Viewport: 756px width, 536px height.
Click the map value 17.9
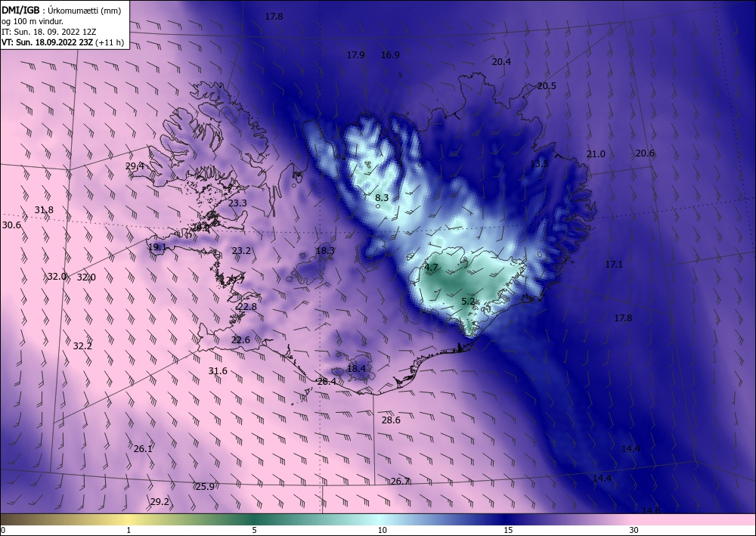[355, 55]
